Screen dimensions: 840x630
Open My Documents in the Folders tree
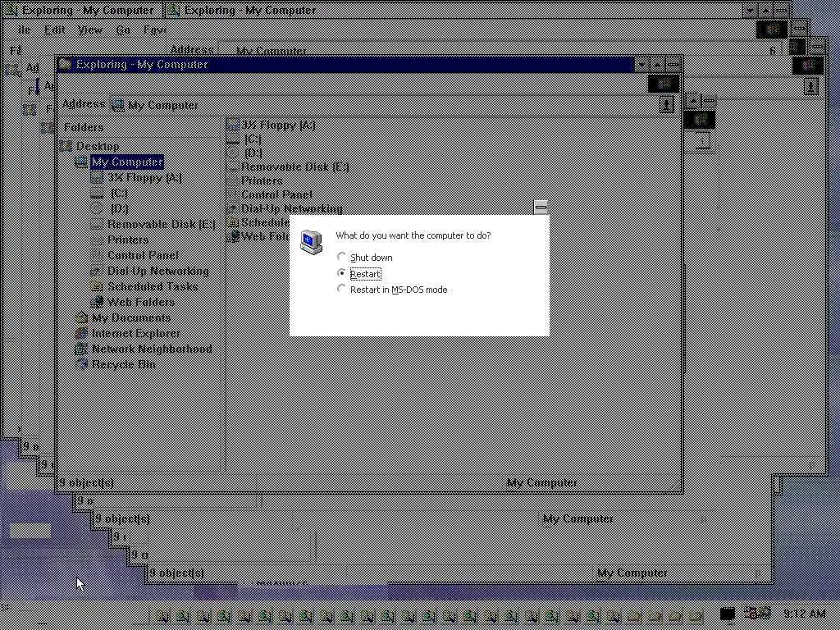point(130,317)
